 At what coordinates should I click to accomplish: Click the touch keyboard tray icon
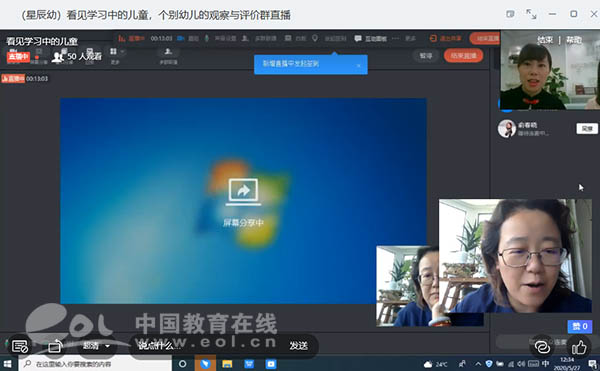(533, 364)
